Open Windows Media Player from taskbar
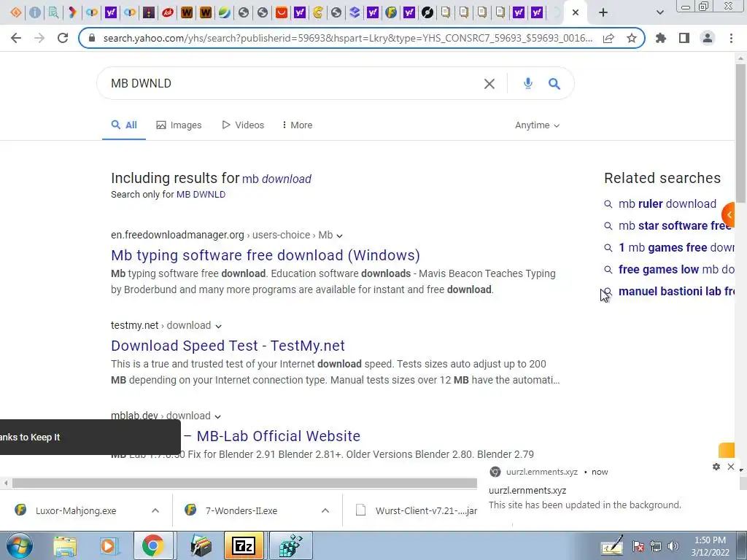This screenshot has width=747, height=560. coord(108,545)
